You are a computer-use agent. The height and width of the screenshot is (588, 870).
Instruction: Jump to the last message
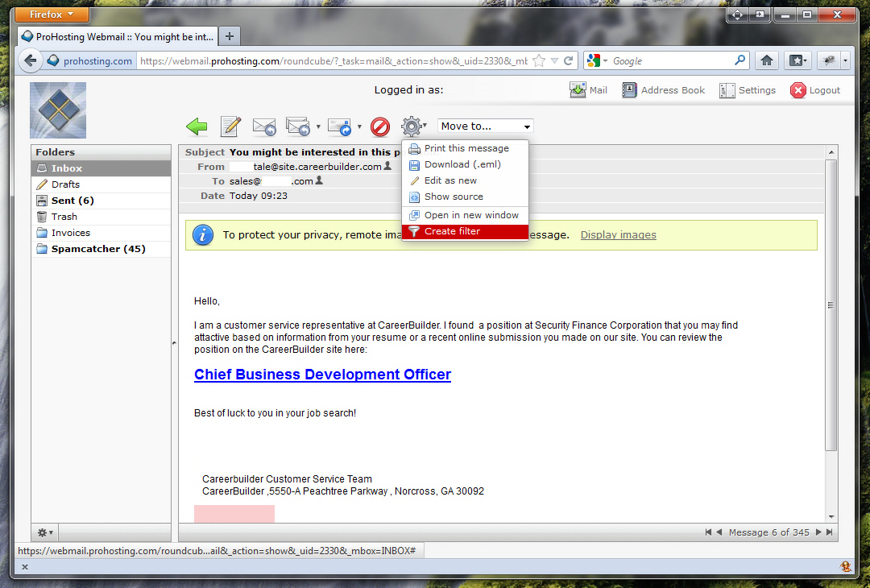point(829,532)
